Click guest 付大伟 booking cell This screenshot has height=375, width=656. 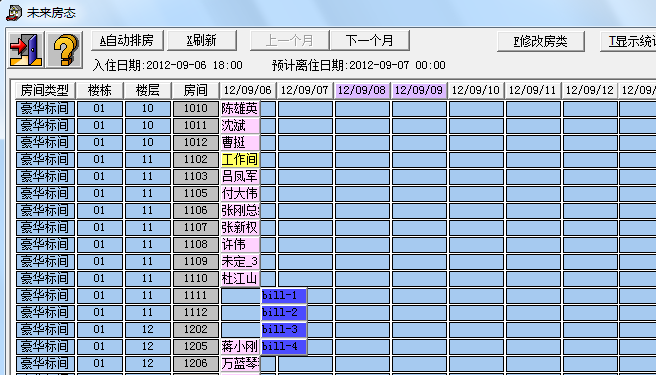(x=240, y=193)
